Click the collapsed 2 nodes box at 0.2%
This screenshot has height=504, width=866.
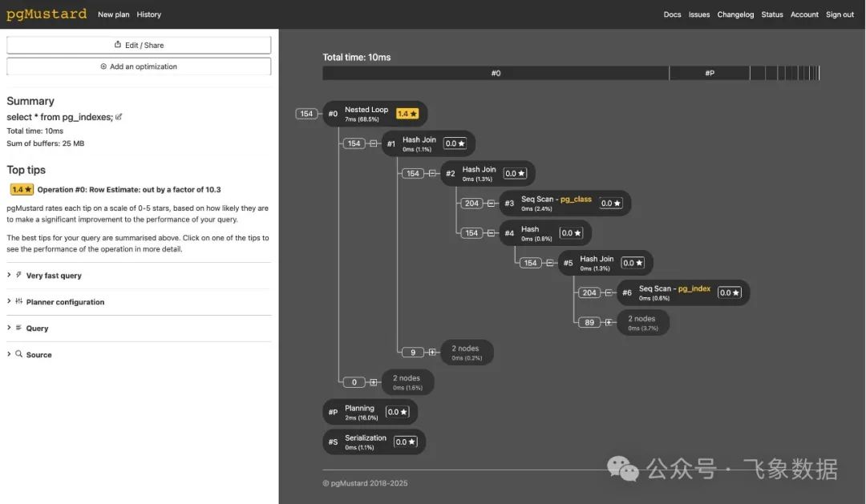point(467,353)
